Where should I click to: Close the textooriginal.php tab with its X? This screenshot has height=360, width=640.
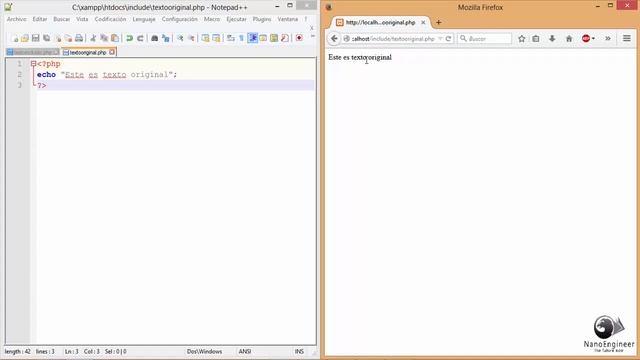tap(112, 52)
